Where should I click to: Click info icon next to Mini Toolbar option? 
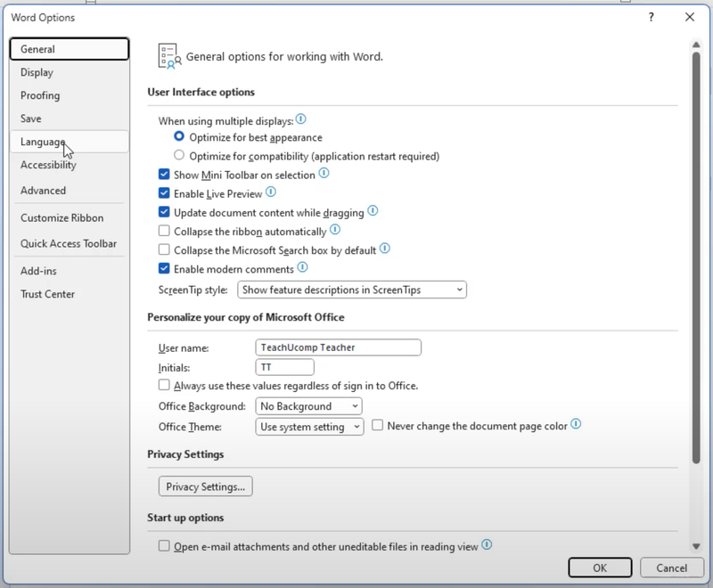[324, 174]
